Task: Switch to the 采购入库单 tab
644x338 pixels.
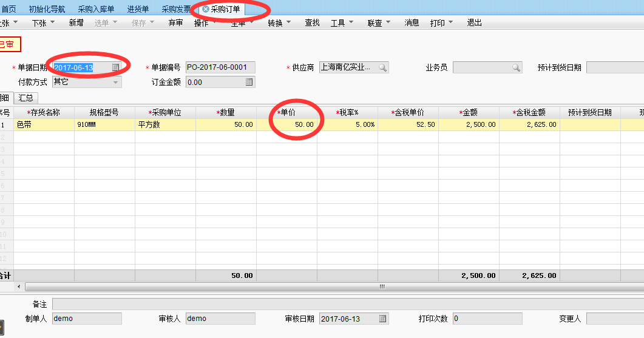Action: tap(96, 9)
